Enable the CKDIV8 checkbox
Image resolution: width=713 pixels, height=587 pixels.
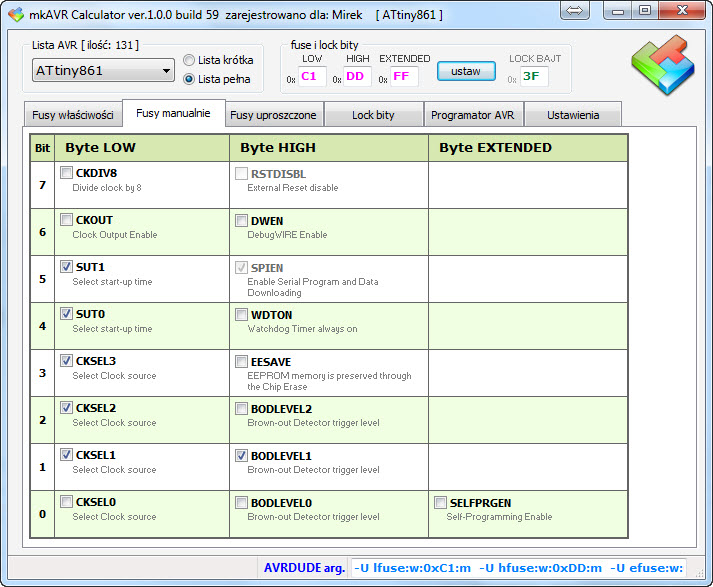(66, 172)
